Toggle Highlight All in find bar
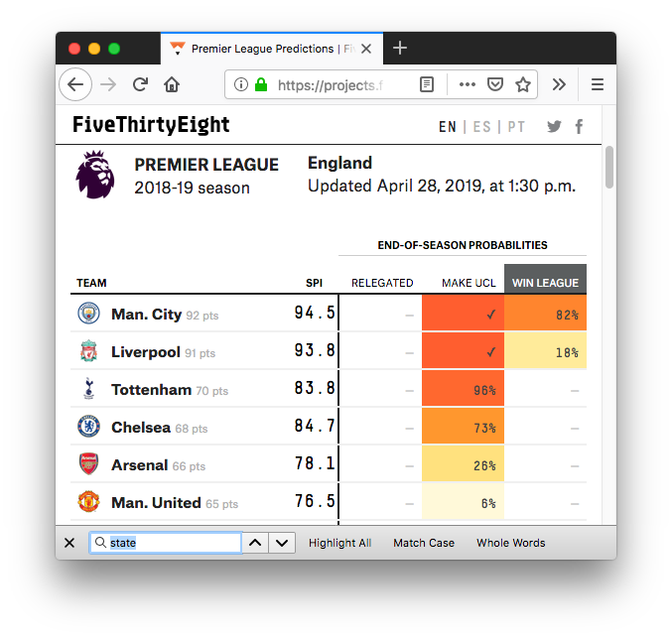The height and width of the screenshot is (639, 672). click(339, 543)
